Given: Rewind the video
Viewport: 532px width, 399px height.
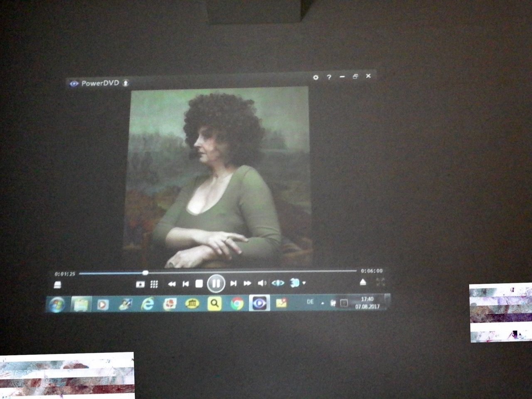Looking at the screenshot, I should click(x=171, y=284).
